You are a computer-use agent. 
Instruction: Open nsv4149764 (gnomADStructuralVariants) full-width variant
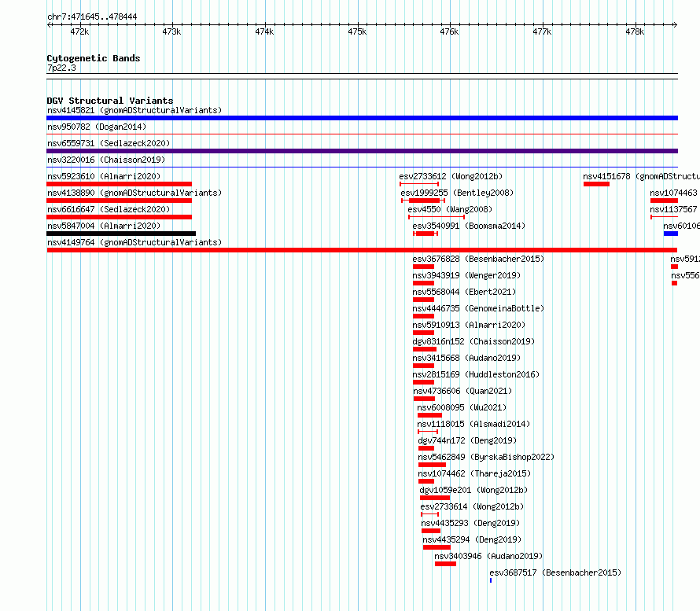(x=362, y=250)
